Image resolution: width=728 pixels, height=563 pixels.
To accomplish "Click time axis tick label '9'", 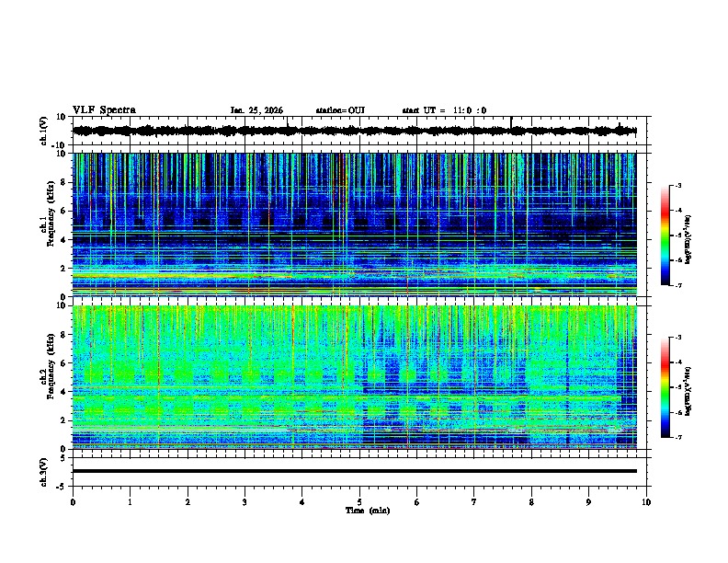I will point(588,502).
